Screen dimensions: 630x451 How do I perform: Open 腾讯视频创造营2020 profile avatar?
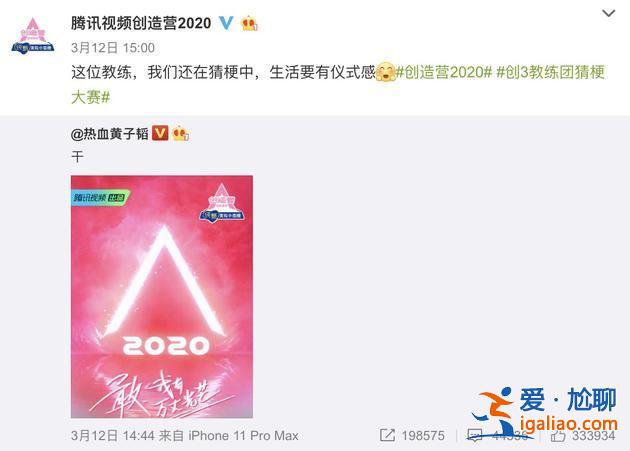pos(33,36)
